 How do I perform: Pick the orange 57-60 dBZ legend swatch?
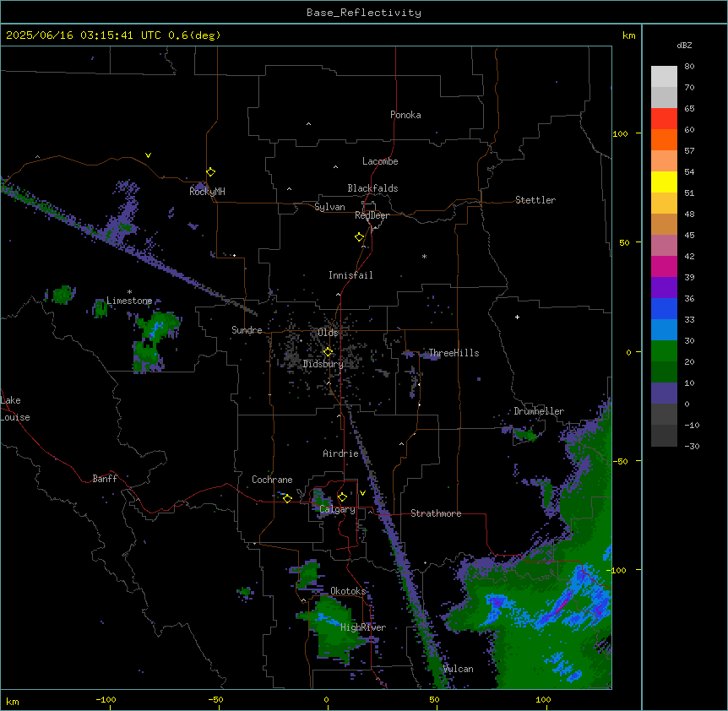tap(664, 139)
